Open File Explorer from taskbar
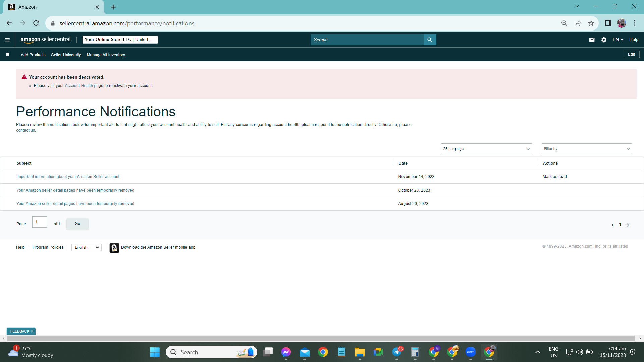 (x=360, y=352)
